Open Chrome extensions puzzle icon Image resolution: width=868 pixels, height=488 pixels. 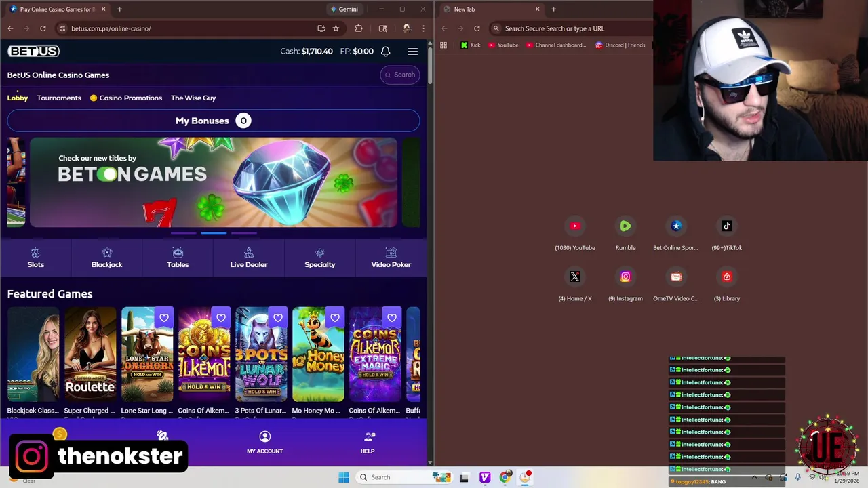tap(359, 28)
